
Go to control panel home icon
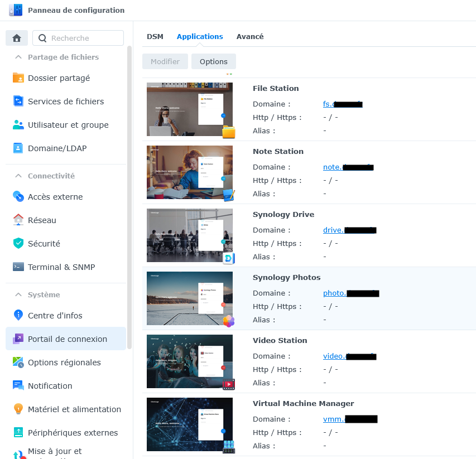(x=17, y=38)
